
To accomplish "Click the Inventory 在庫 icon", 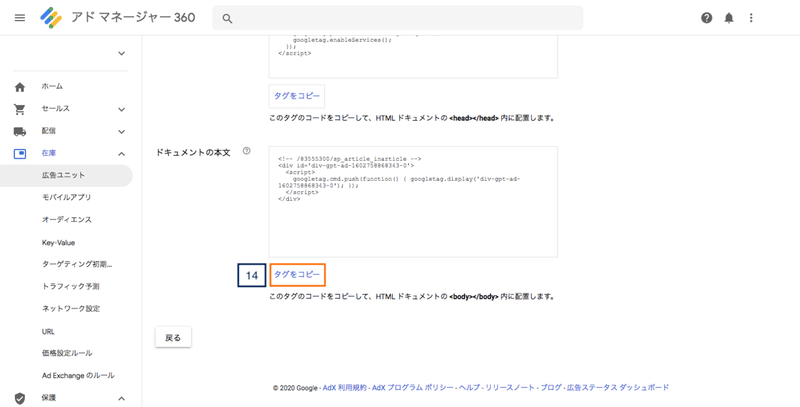I will [x=20, y=154].
